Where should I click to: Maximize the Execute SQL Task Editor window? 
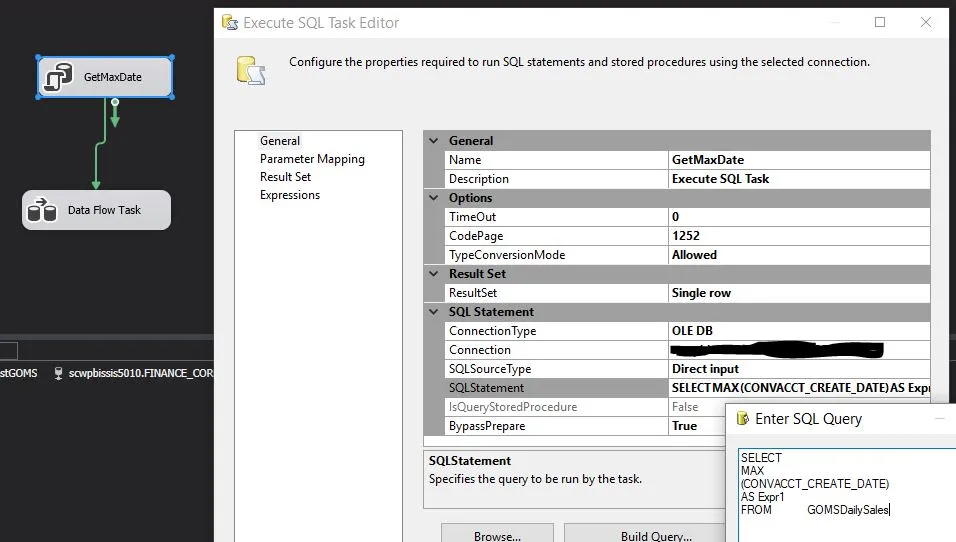click(880, 23)
